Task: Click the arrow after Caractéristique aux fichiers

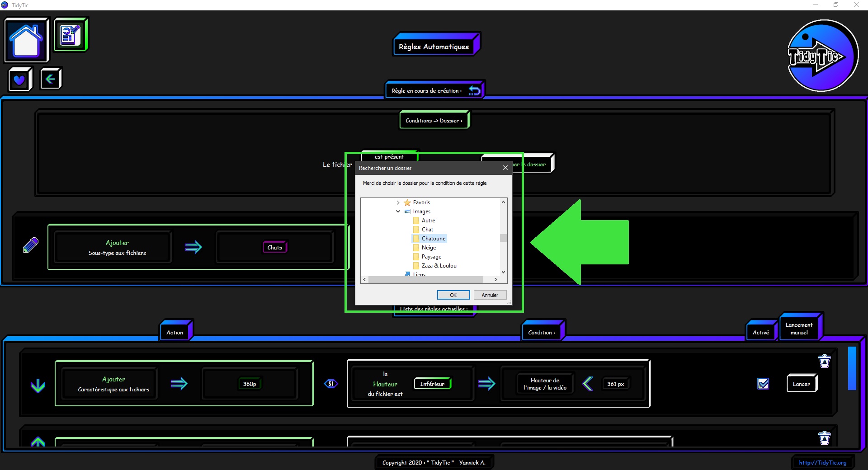Action: click(179, 384)
